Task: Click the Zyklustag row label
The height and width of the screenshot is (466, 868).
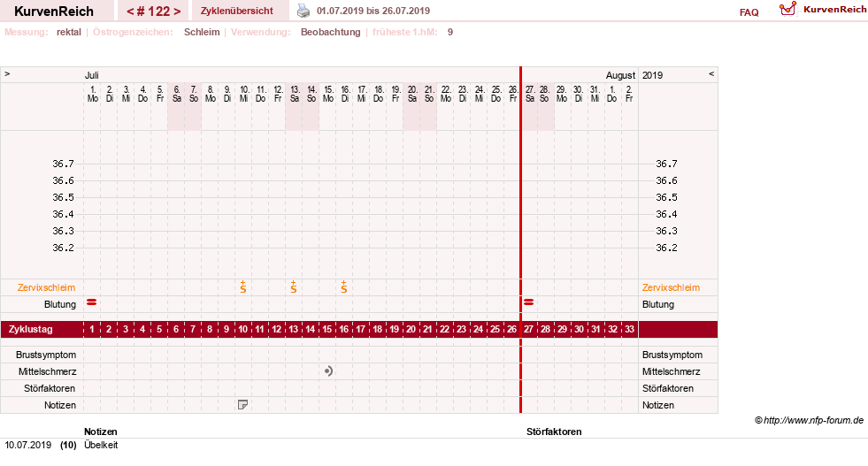Action: click(30, 329)
